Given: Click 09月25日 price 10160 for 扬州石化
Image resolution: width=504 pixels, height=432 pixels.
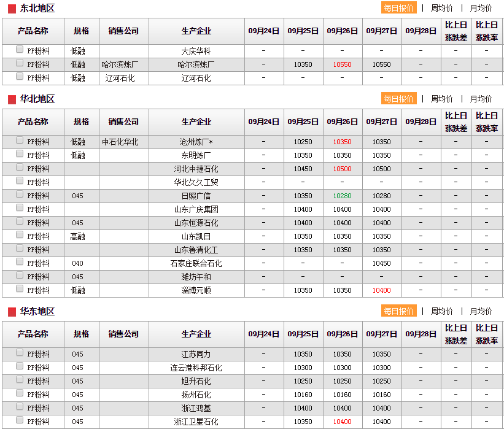Looking at the screenshot, I should (303, 395).
